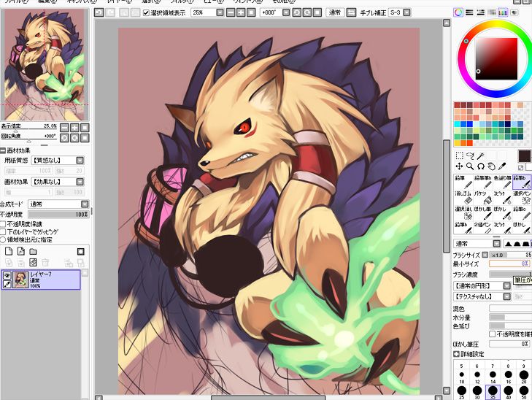Select brush size 35 preset

(x=493, y=391)
